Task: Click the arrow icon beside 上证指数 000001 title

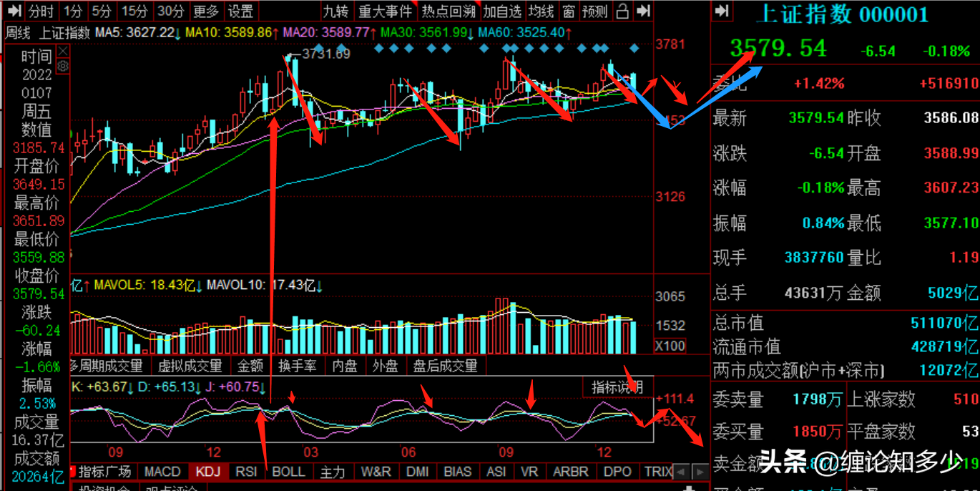Action: point(722,11)
